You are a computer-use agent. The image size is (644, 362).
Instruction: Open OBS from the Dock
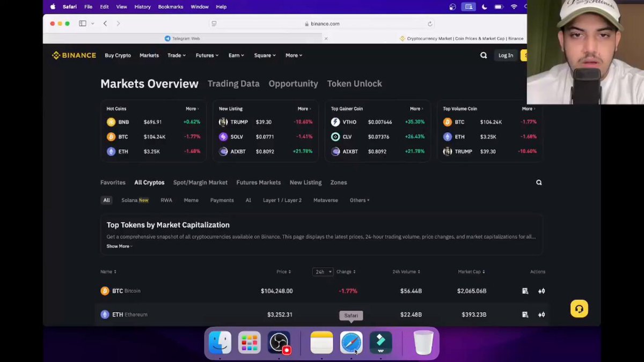coord(279,343)
